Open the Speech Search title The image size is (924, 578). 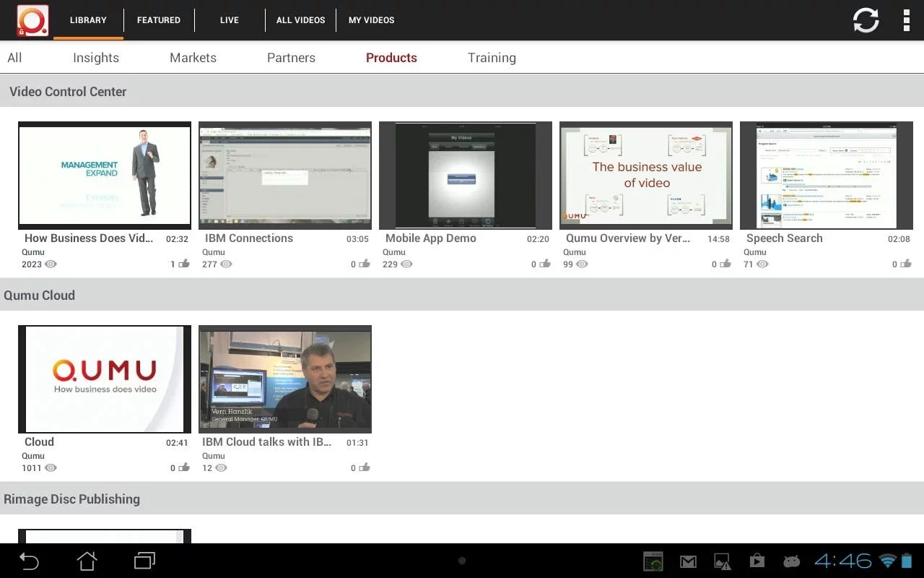tap(785, 238)
